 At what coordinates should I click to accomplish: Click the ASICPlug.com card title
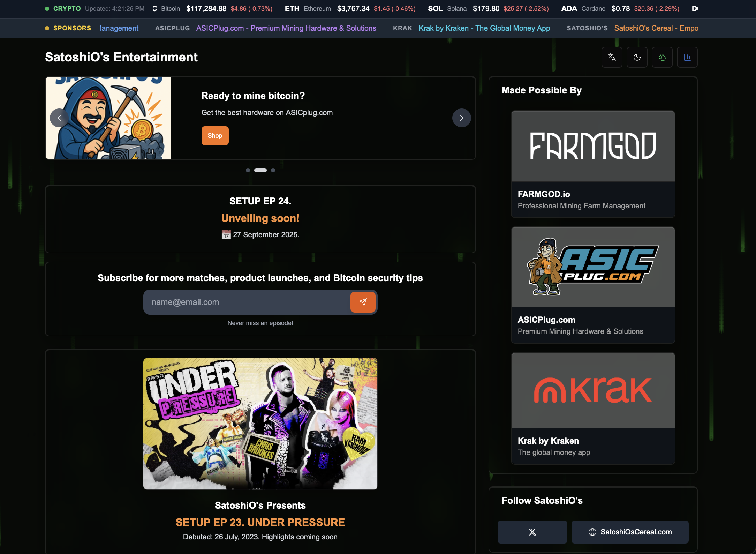[x=546, y=320]
